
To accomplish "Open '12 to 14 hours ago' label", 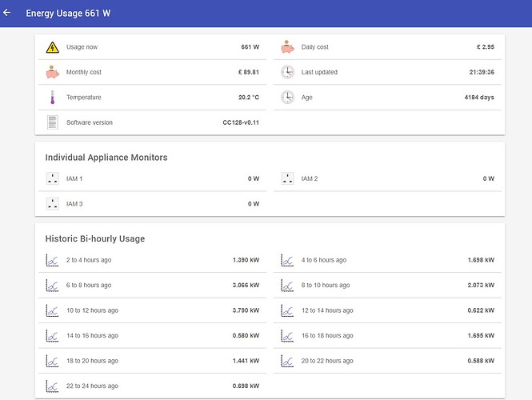I will [327, 310].
